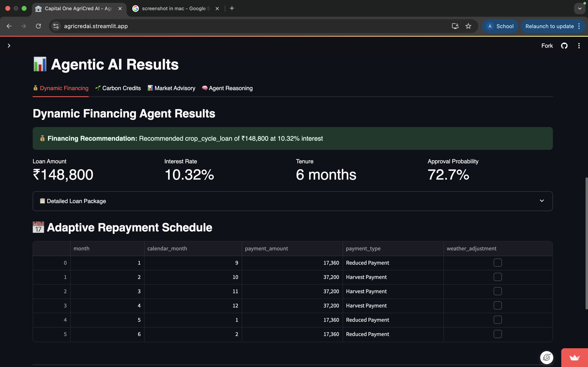Bookmark this page with the star icon
Screen dimensions: 588x367
pyautogui.click(x=468, y=26)
